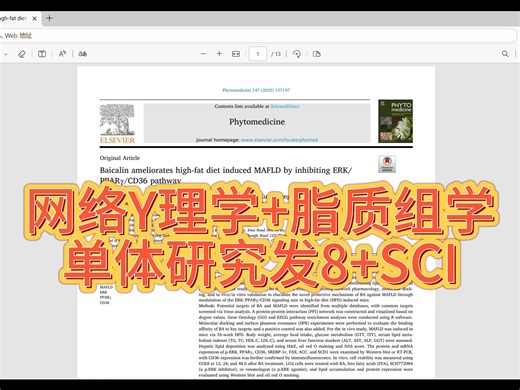
Task: Click the Elsevier logo
Action: (117, 124)
